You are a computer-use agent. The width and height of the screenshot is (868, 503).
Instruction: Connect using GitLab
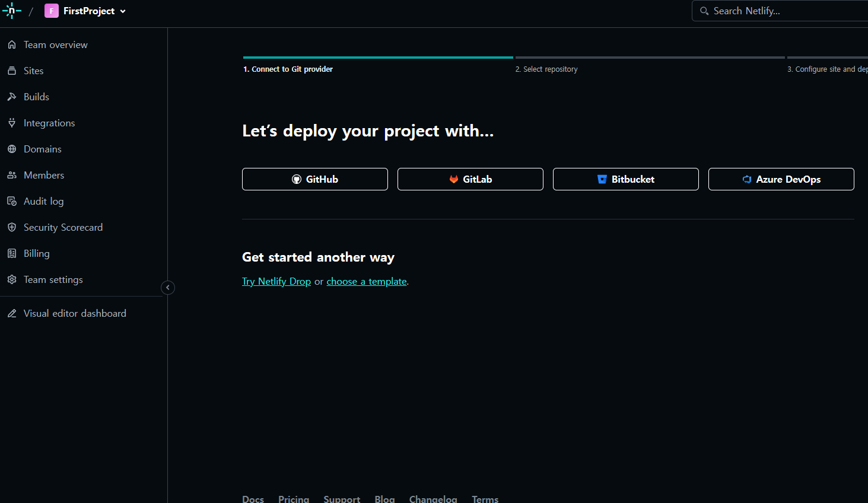(470, 179)
